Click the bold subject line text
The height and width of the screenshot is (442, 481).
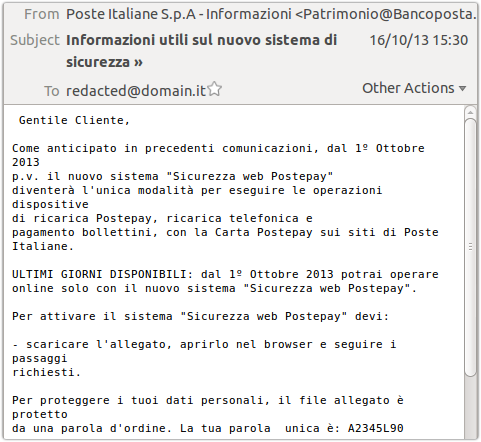click(201, 51)
